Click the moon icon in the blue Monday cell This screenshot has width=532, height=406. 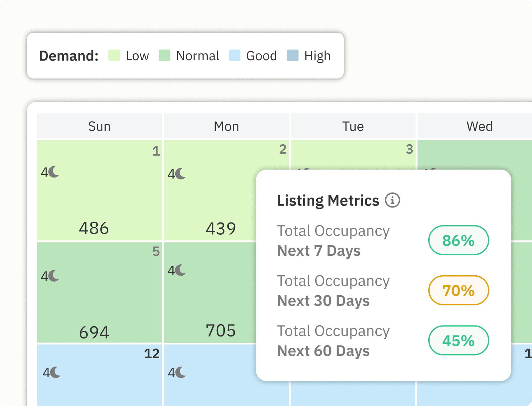pyautogui.click(x=181, y=372)
